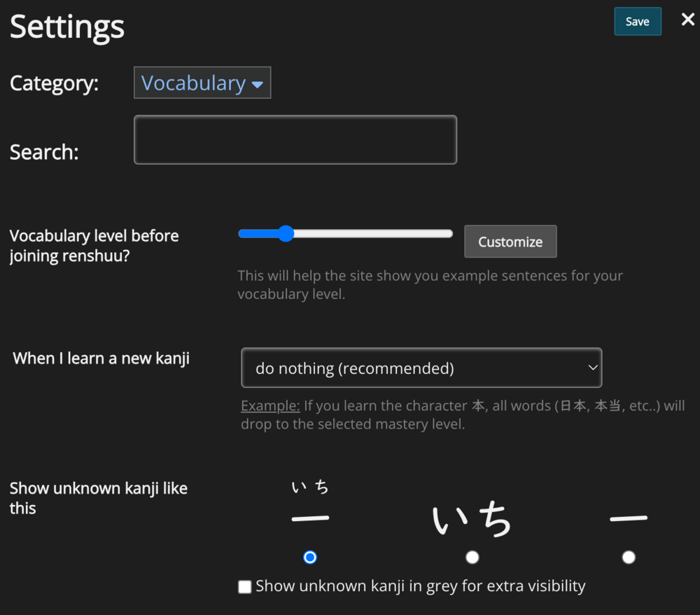
Task: Expand the 'do nothing (recommended)' dropdown
Action: tap(421, 368)
